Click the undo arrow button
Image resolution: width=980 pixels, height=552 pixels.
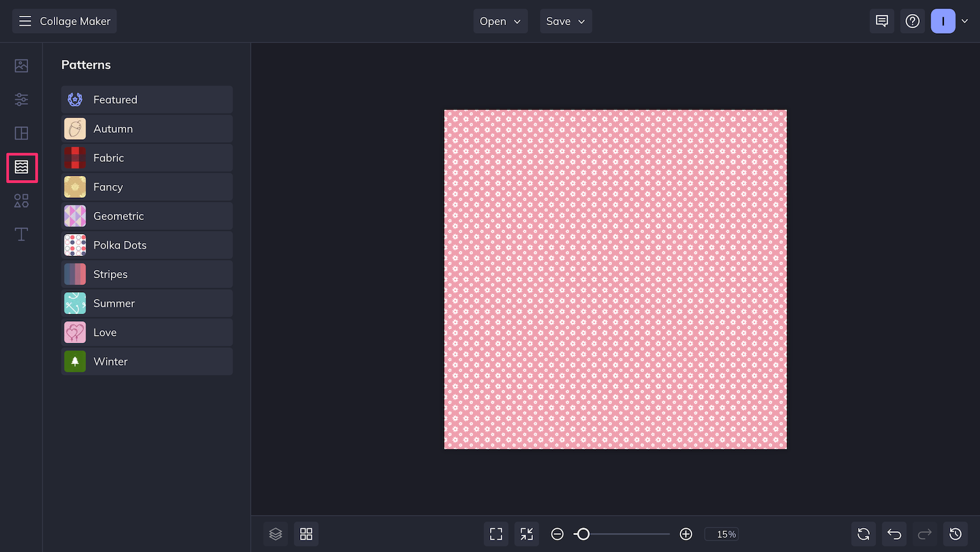(x=894, y=534)
